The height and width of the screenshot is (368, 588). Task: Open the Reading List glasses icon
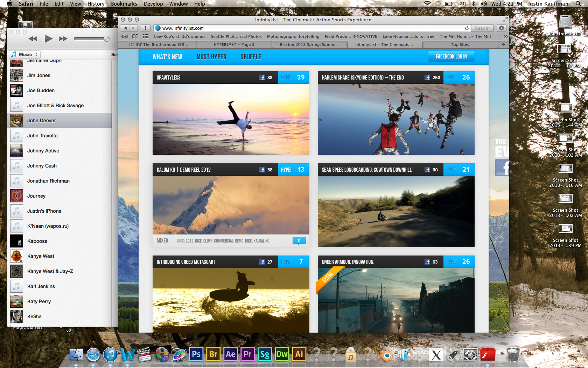click(x=125, y=36)
